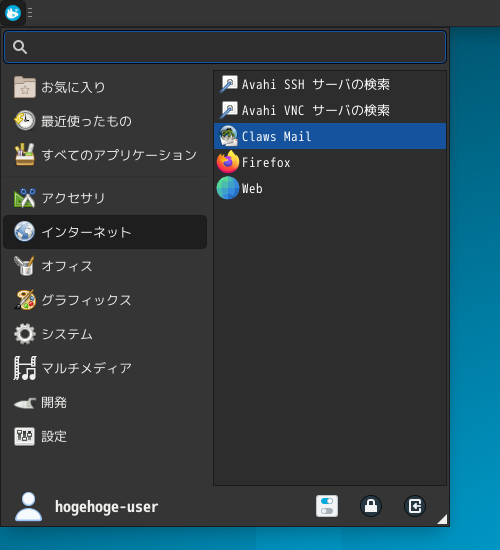Screen dimensions: 500x550
Task: Open the マルチメディア category
Action: [x=105, y=368]
